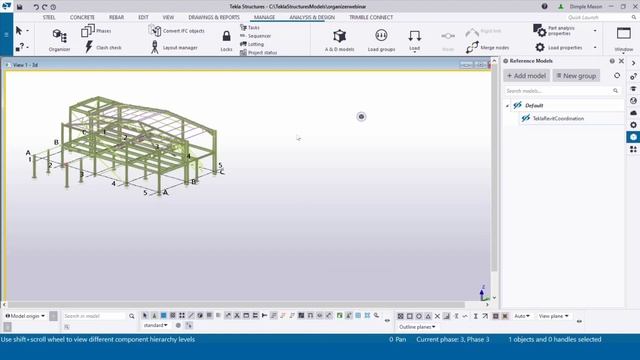This screenshot has height=360, width=640.
Task: Switch to the CONCRETE tab
Action: 82,18
